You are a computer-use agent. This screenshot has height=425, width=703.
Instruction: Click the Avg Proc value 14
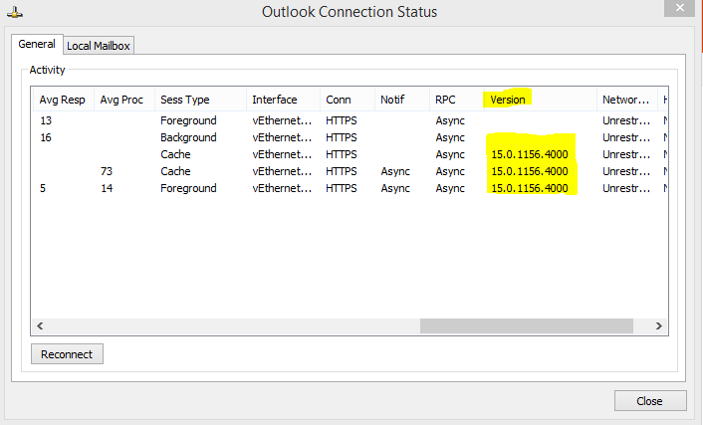pos(106,188)
